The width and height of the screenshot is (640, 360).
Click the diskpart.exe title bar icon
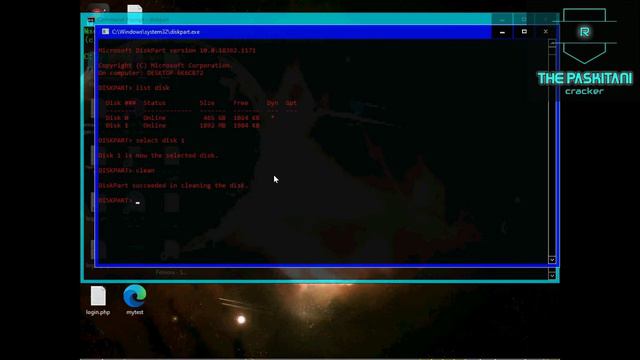point(105,31)
